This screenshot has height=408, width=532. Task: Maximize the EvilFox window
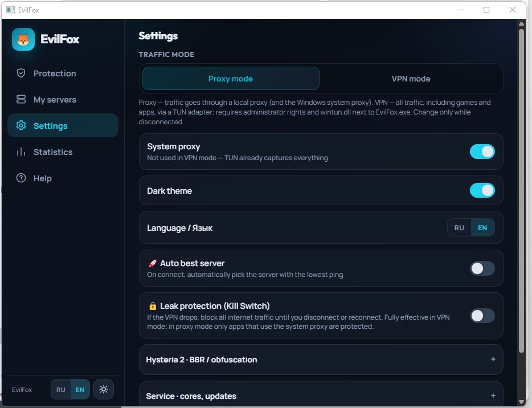(x=486, y=10)
